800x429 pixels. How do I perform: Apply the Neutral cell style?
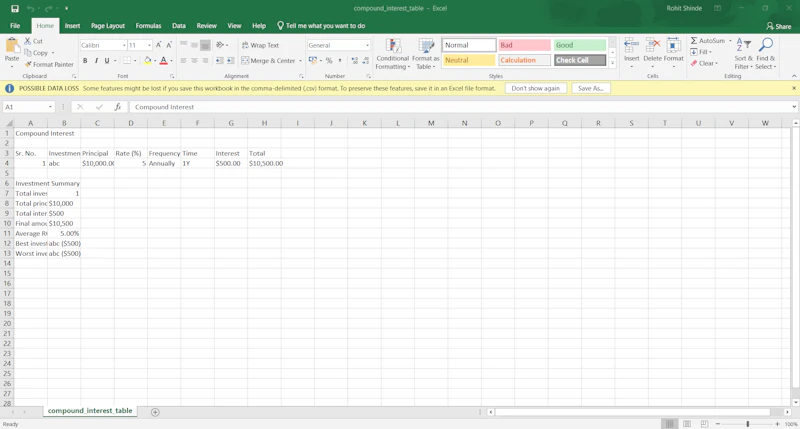[469, 60]
